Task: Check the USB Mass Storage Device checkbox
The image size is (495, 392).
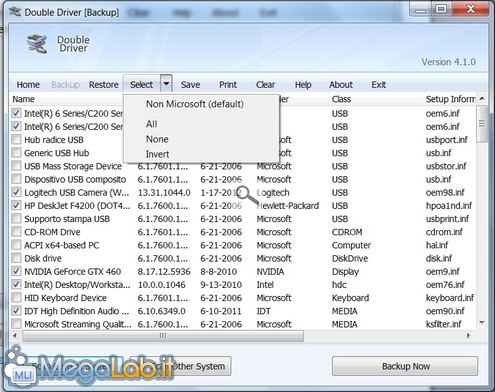Action: (16, 166)
